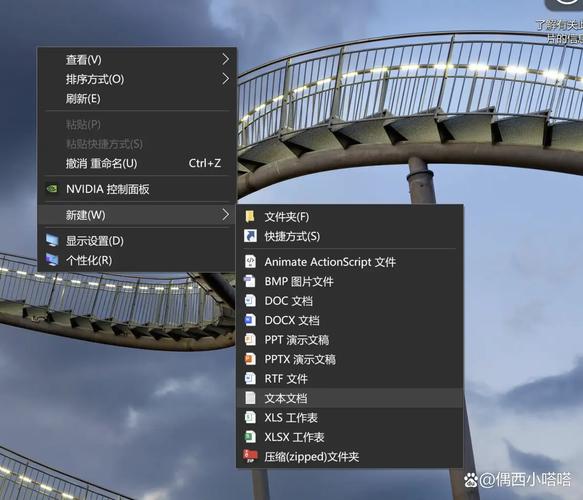This screenshot has height=500, width=583.
Task: Open the 排序方式(O) menu entry
Action: 137,79
